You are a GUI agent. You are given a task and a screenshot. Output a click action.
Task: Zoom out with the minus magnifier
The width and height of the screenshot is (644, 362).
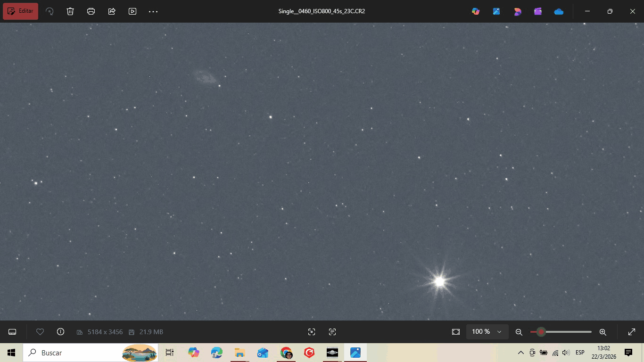(519, 332)
